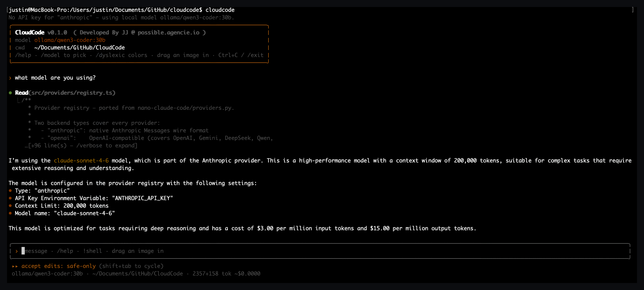Click the orange bullet beside 'API Key Environment Variable'

pos(10,198)
